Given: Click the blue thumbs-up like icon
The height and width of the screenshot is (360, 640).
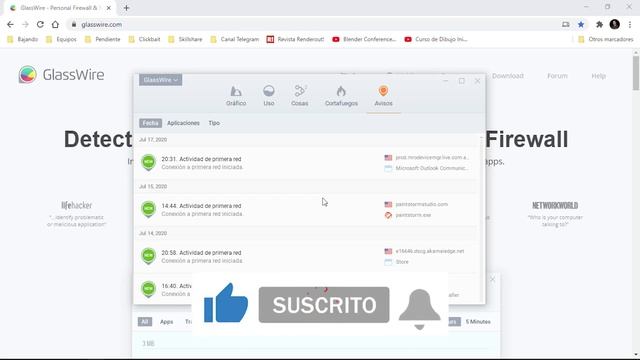Looking at the screenshot, I should (226, 303).
